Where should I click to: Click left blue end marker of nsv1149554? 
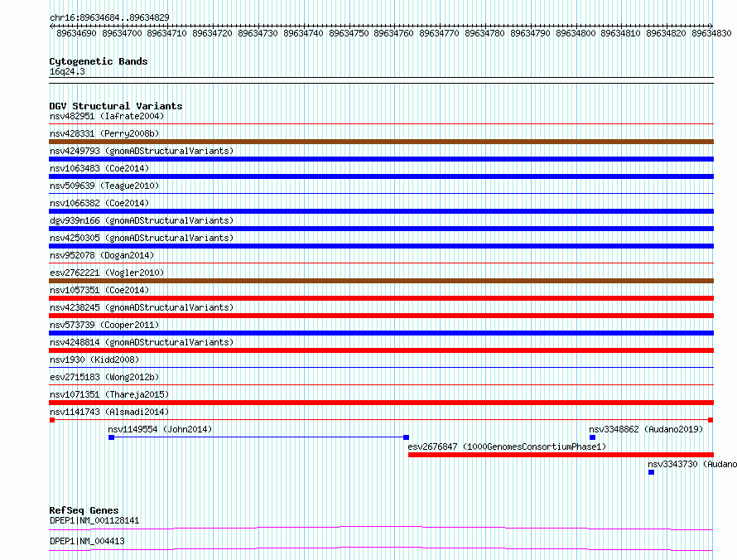pos(112,437)
